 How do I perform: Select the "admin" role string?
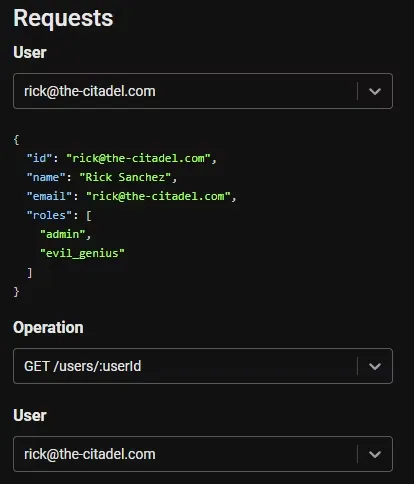[63, 234]
